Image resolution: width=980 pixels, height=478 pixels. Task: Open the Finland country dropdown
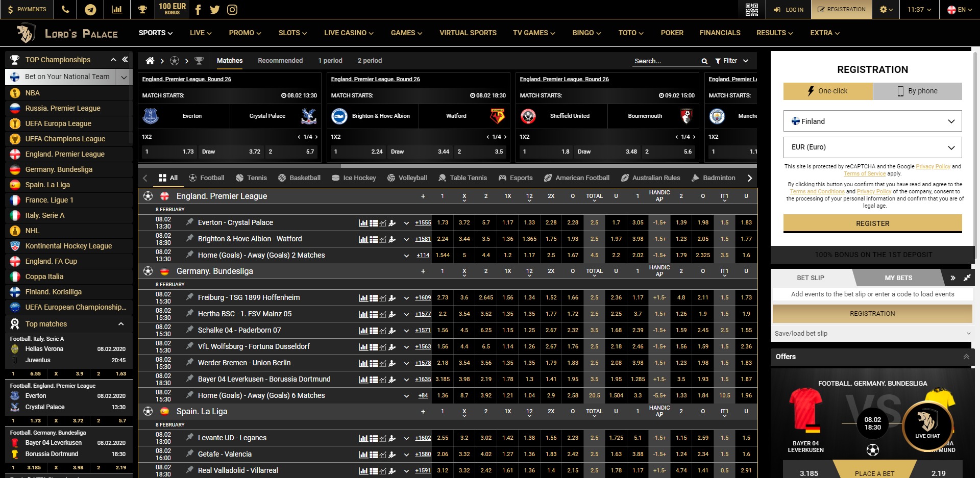(x=872, y=121)
